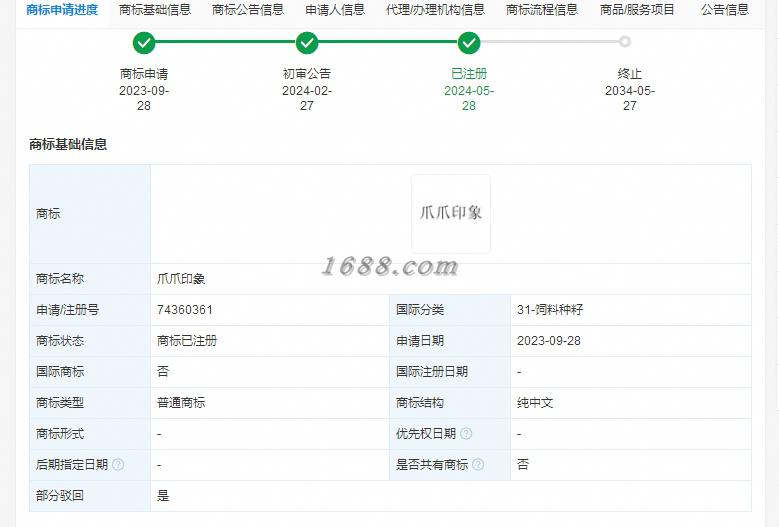The width and height of the screenshot is (779, 527).
Task: Switch to the 商标基础信息 tab
Action: (x=155, y=10)
